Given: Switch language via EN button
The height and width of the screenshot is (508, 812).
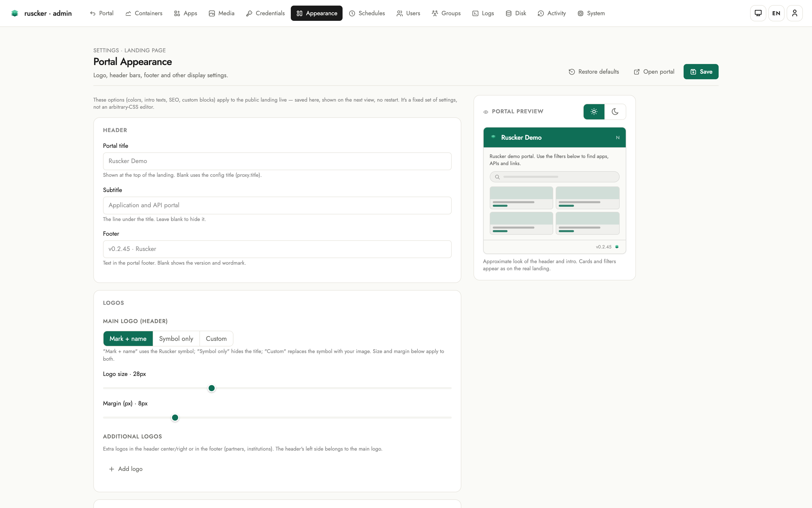Looking at the screenshot, I should [x=776, y=13].
